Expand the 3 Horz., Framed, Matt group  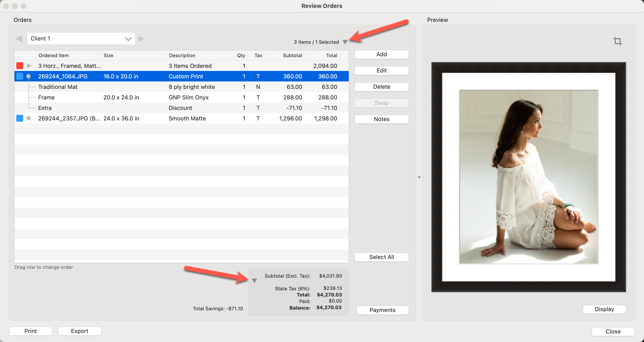(29, 66)
